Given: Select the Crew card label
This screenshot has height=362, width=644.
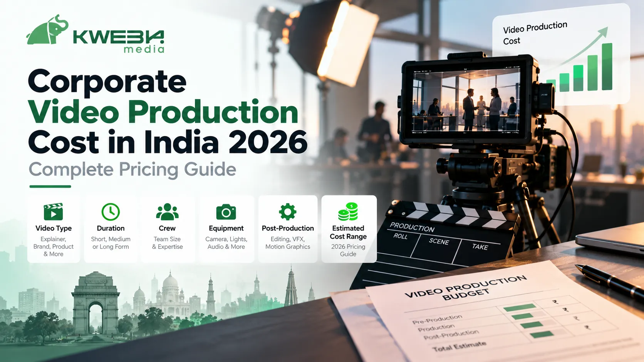Looking at the screenshot, I should 167,228.
